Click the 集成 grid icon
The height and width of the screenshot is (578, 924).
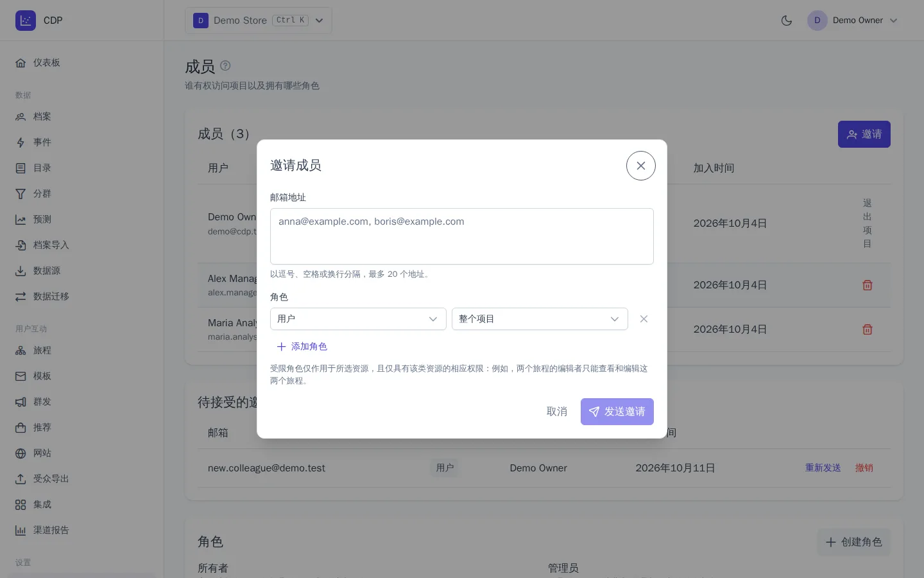(21, 505)
